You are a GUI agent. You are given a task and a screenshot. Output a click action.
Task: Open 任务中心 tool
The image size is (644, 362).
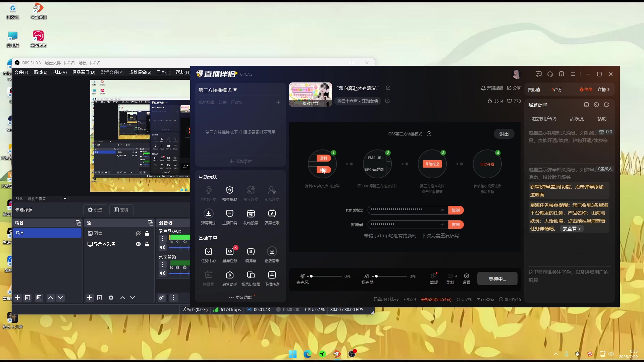208,255
